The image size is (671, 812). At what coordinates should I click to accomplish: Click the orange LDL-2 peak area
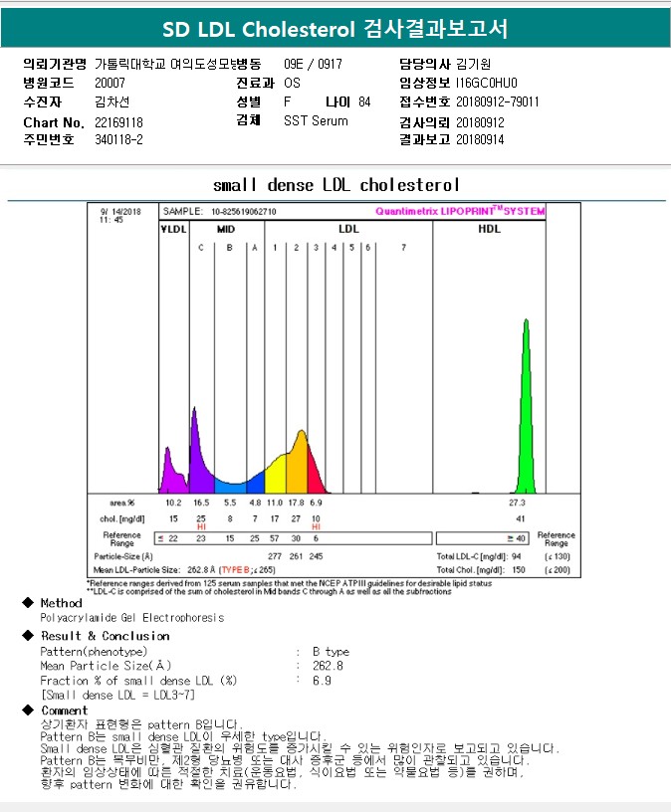tap(298, 466)
